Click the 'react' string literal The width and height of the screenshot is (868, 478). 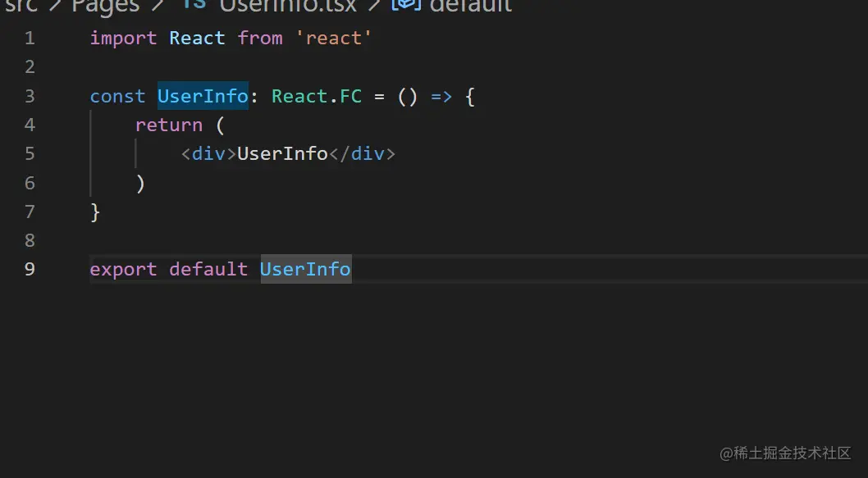[x=333, y=39]
